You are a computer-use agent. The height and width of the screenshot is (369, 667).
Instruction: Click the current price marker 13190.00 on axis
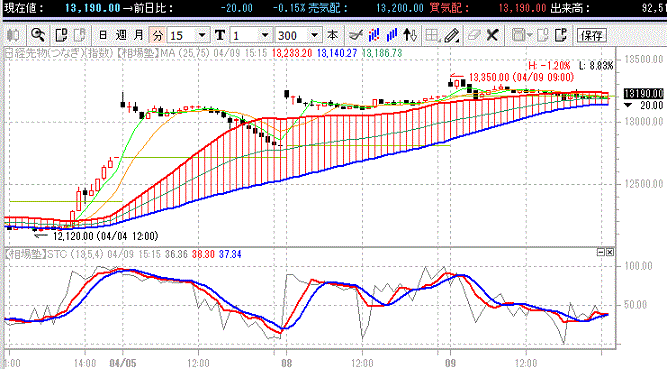pos(644,94)
